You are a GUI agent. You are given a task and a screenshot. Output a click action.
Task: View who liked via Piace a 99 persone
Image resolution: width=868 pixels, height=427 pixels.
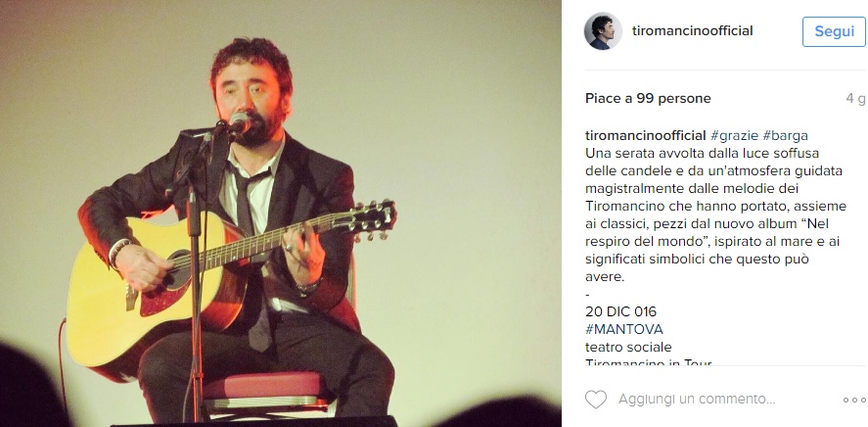coord(648,99)
